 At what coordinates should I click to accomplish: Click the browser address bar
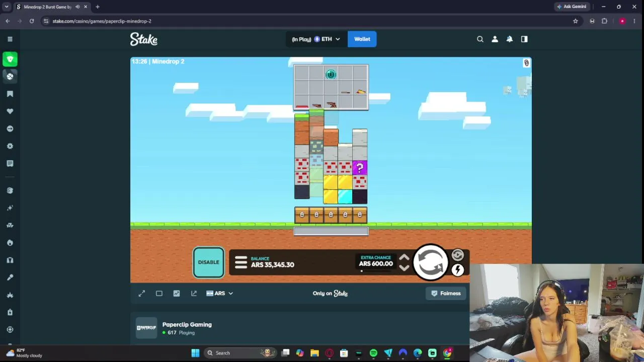tap(307, 21)
